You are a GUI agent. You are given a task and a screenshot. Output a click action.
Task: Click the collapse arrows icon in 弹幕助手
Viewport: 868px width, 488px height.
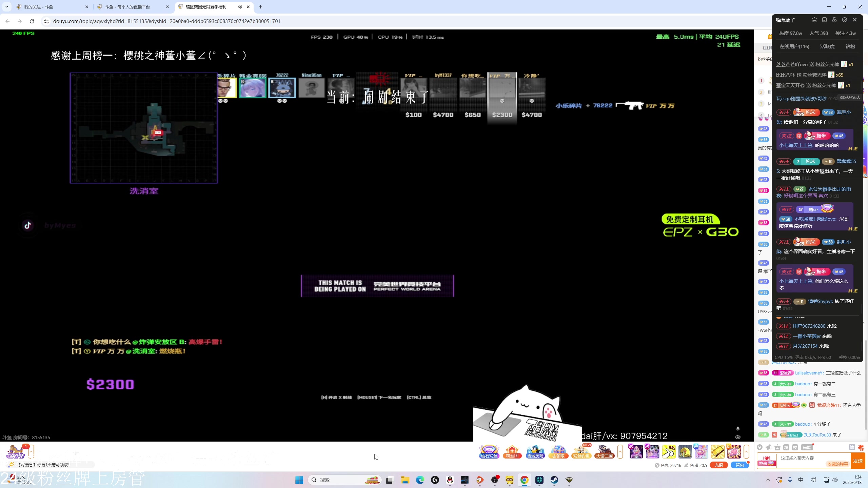(814, 20)
